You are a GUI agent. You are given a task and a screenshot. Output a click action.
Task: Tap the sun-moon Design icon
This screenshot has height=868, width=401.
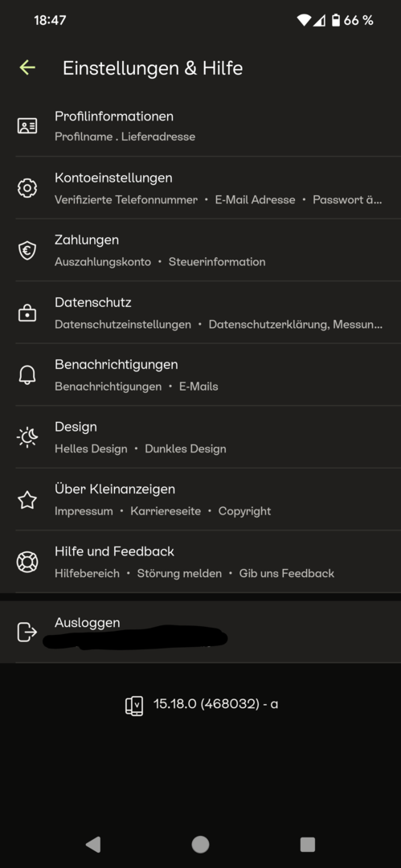coord(27,437)
